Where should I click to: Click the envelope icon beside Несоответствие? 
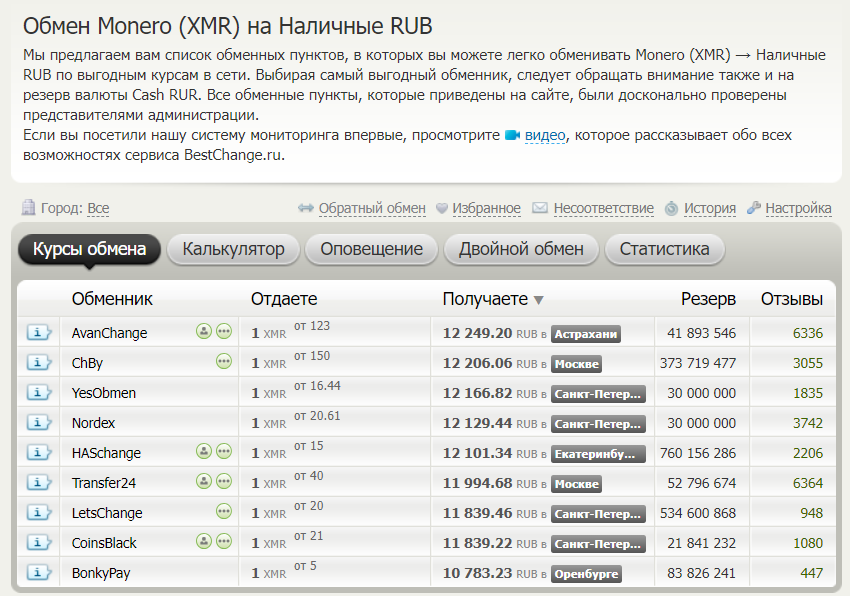(x=540, y=208)
